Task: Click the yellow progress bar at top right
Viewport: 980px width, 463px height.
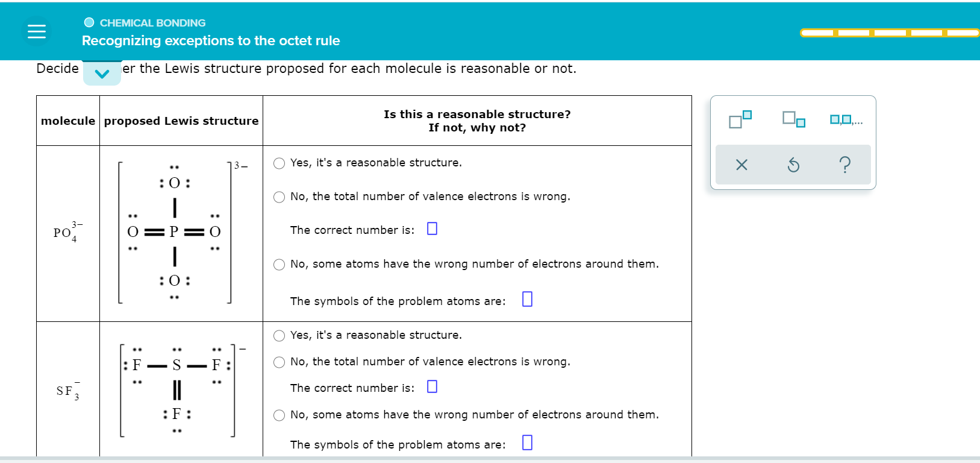Action: pos(890,33)
